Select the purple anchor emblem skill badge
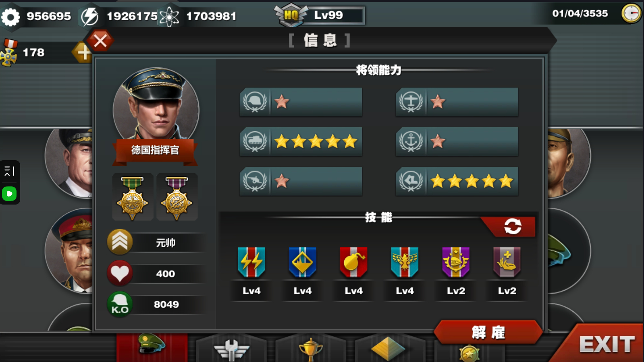This screenshot has width=644, height=362. pyautogui.click(x=456, y=263)
